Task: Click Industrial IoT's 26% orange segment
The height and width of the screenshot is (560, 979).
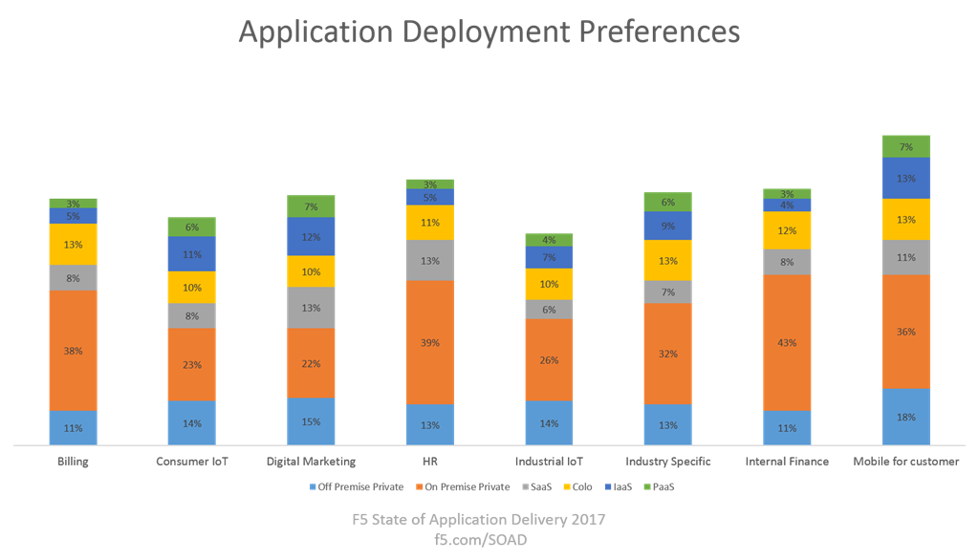Action: coord(549,360)
